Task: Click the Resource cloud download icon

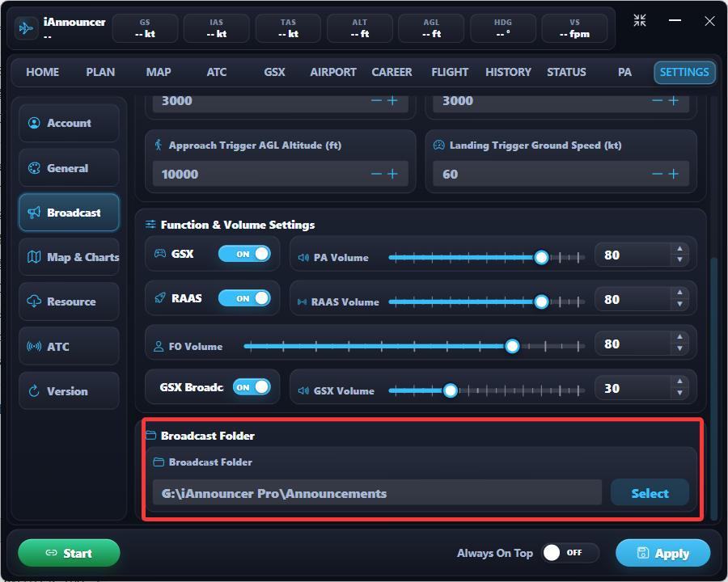Action: tap(34, 302)
